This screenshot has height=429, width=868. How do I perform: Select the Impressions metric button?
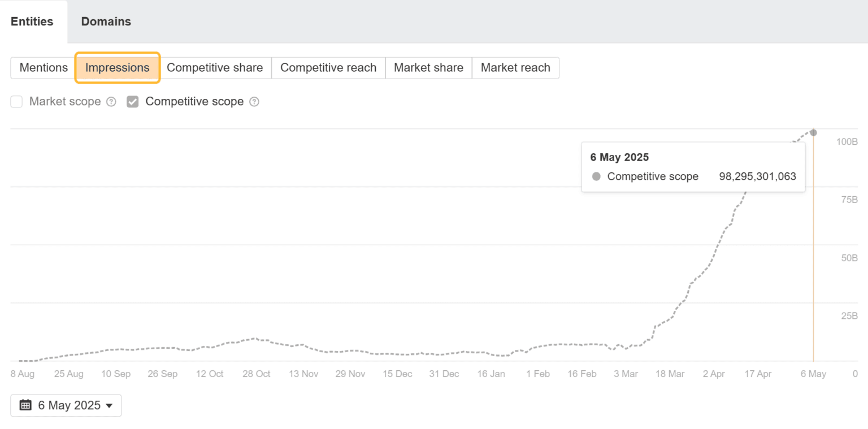pyautogui.click(x=118, y=68)
